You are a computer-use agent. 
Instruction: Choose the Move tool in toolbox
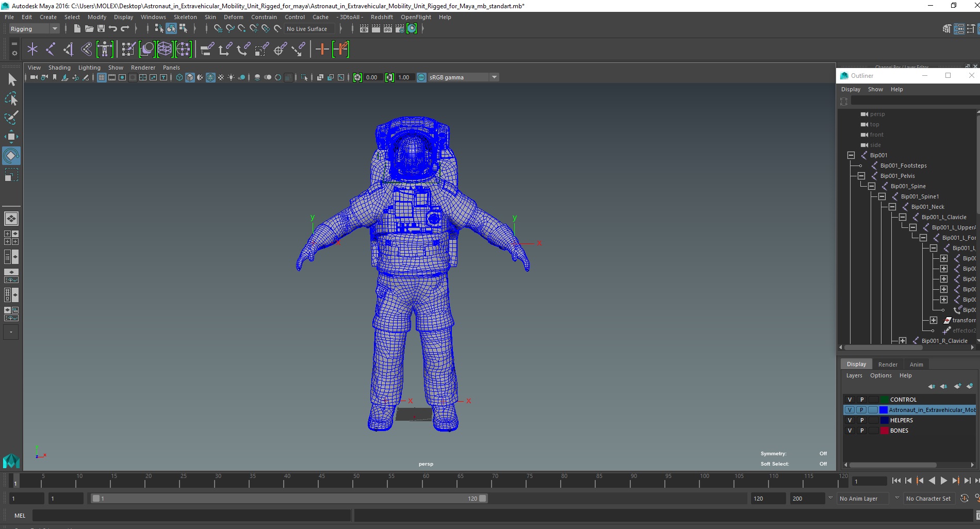point(11,137)
